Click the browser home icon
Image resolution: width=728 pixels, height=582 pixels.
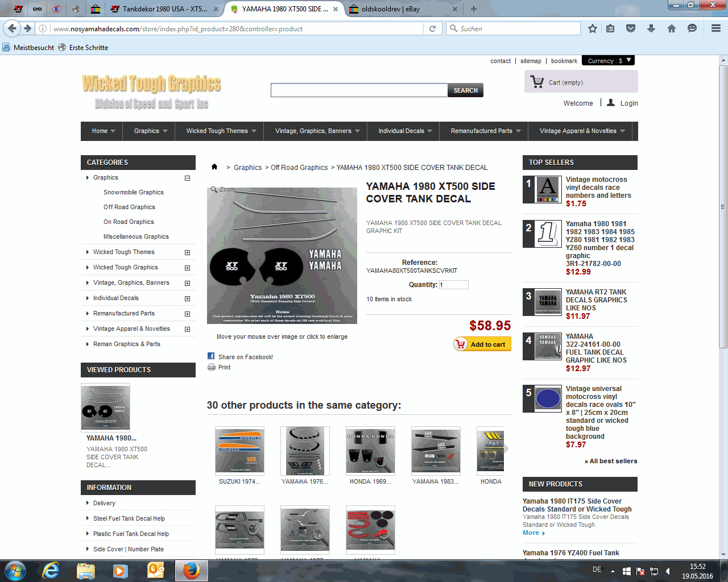(x=672, y=28)
